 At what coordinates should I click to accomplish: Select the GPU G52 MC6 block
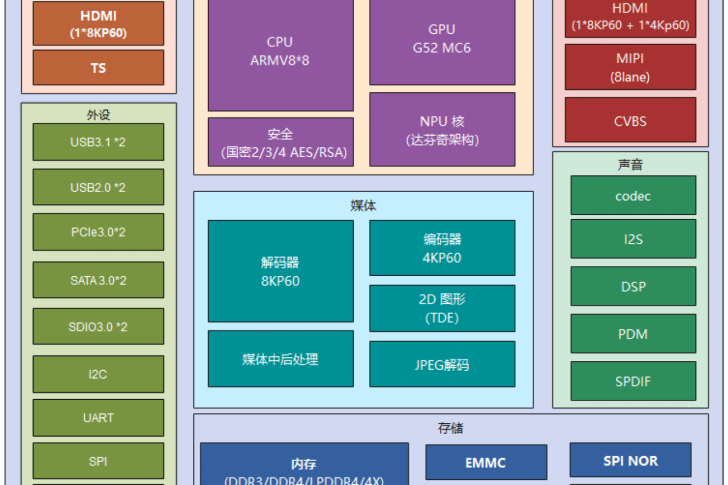tap(441, 40)
